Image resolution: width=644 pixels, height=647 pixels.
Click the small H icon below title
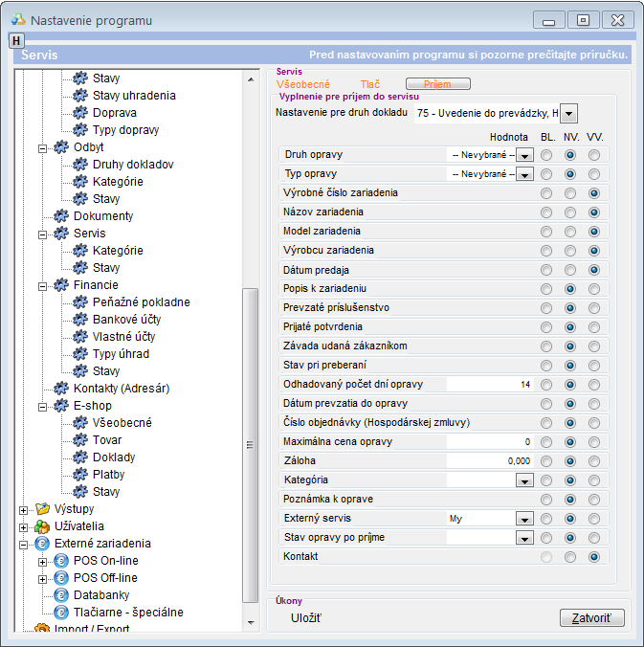click(16, 40)
